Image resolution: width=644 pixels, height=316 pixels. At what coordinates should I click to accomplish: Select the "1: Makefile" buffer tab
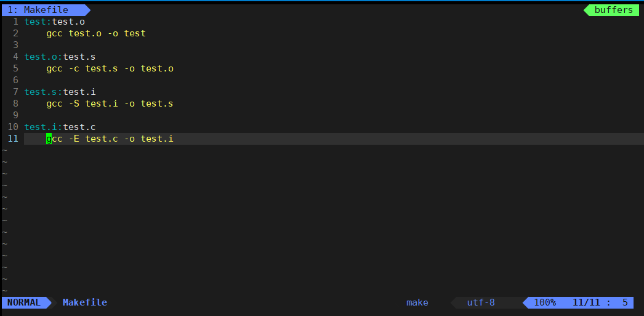pyautogui.click(x=45, y=10)
